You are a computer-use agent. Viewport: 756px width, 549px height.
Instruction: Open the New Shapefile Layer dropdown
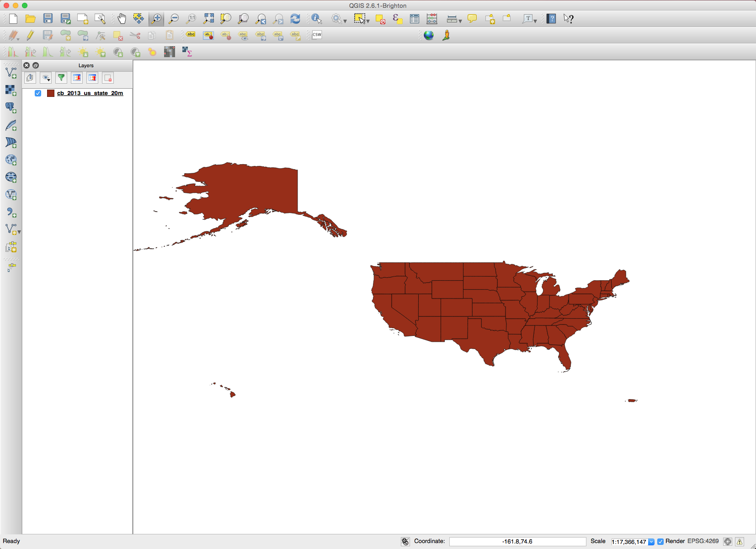[x=19, y=232]
